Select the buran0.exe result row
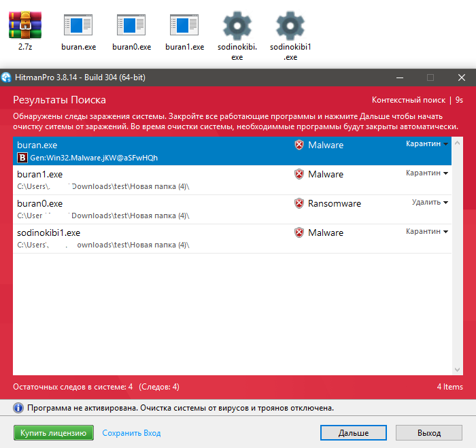 232,209
